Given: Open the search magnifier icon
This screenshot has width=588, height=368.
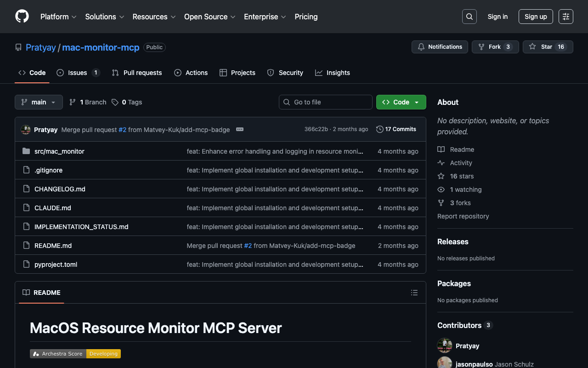Looking at the screenshot, I should [469, 17].
